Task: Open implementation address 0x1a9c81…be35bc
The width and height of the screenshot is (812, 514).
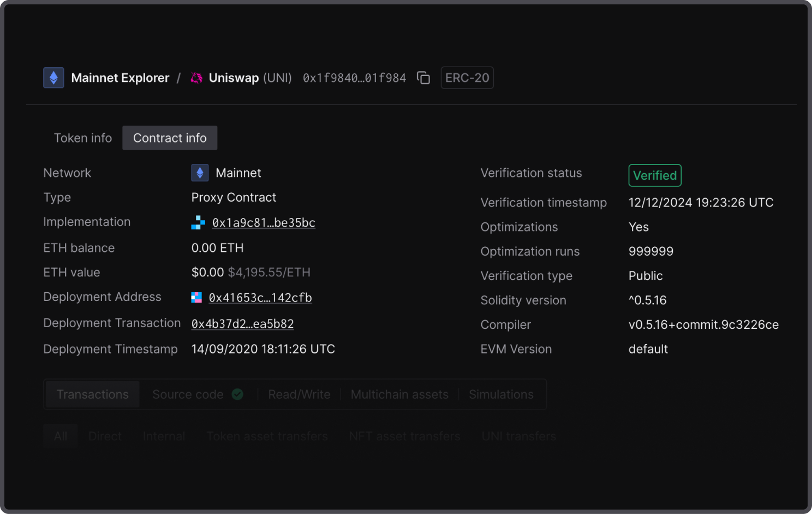Action: (264, 223)
